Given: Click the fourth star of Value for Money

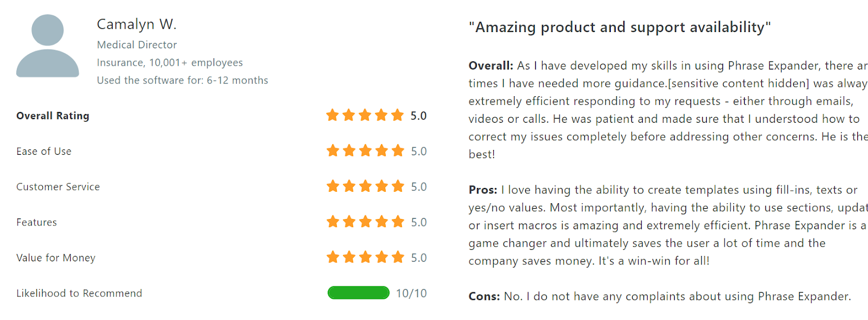Looking at the screenshot, I should point(381,257).
